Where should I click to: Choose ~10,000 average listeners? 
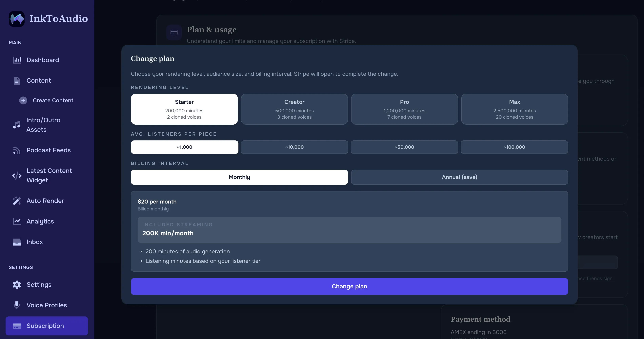(x=294, y=147)
